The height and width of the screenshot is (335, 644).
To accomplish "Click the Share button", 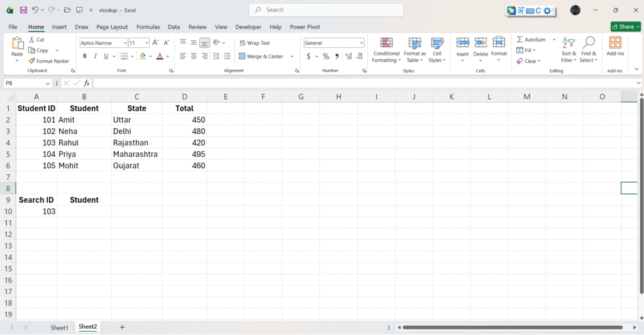I will 626,26.
